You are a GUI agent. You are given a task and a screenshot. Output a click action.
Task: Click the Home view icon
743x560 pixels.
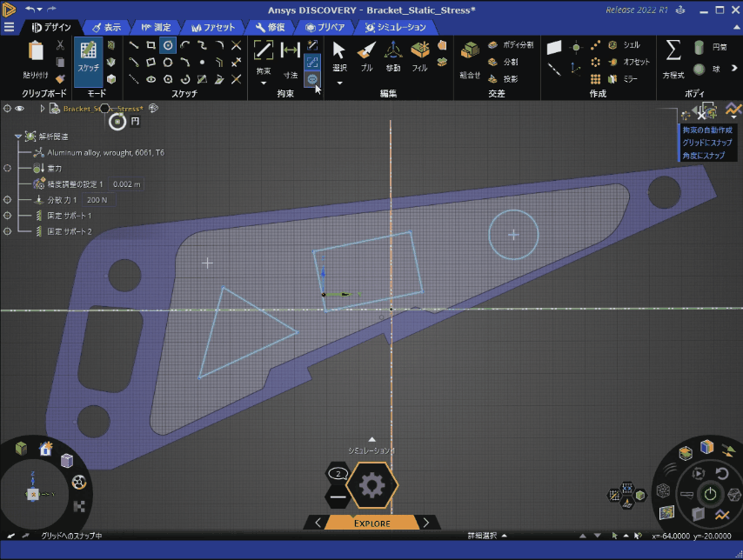tap(46, 448)
